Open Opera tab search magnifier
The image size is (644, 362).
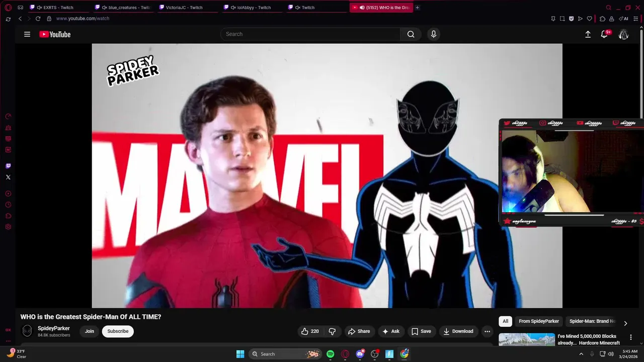point(608,8)
